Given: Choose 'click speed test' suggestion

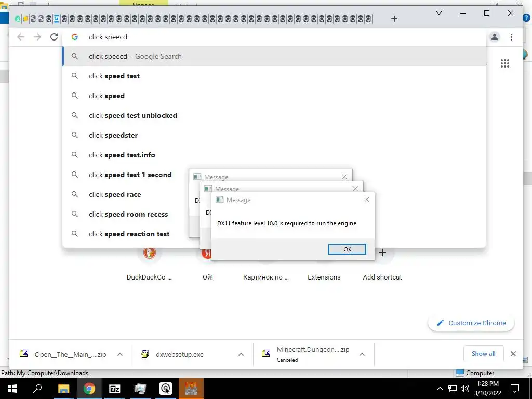Looking at the screenshot, I should [274, 76].
